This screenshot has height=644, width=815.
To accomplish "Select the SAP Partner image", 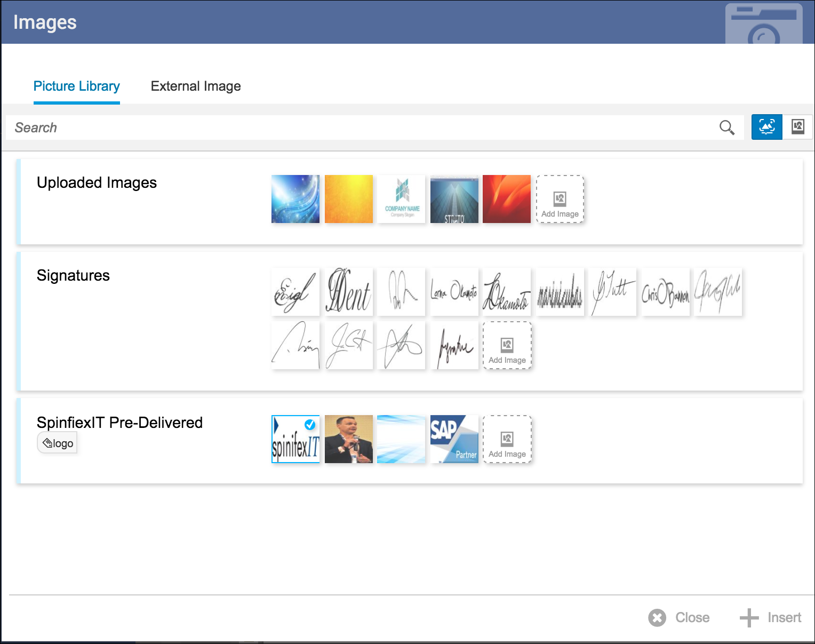I will pyautogui.click(x=454, y=439).
